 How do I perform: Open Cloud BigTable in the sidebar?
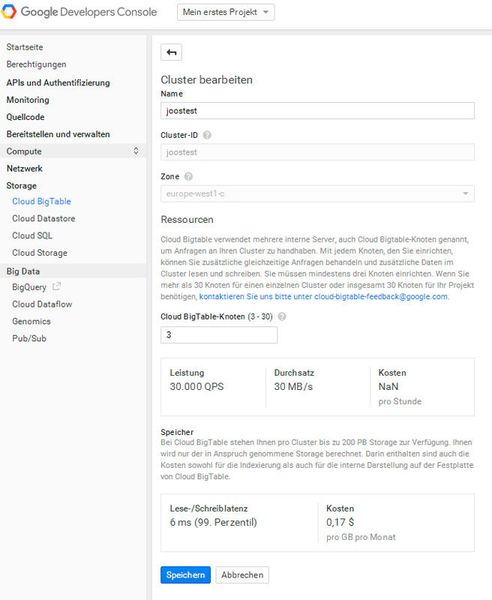pos(41,201)
